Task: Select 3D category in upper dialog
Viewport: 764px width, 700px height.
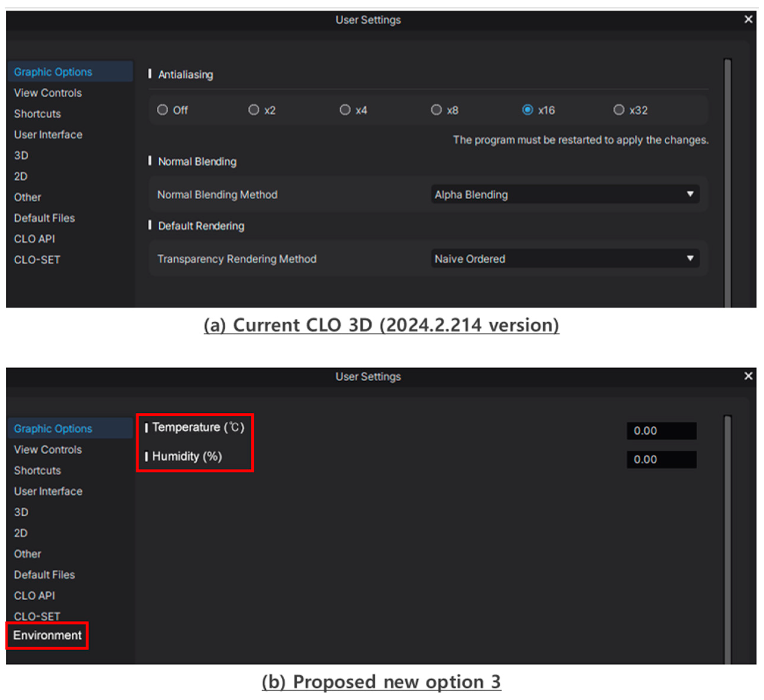Action: (21, 155)
